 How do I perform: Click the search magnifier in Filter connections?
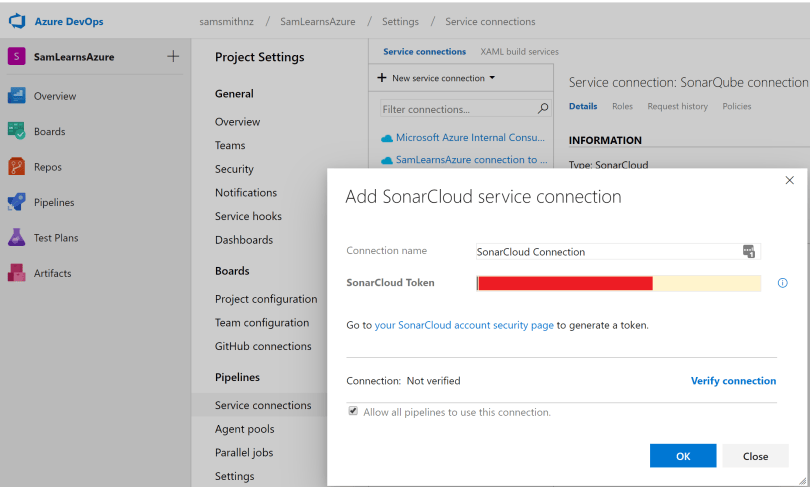(543, 109)
